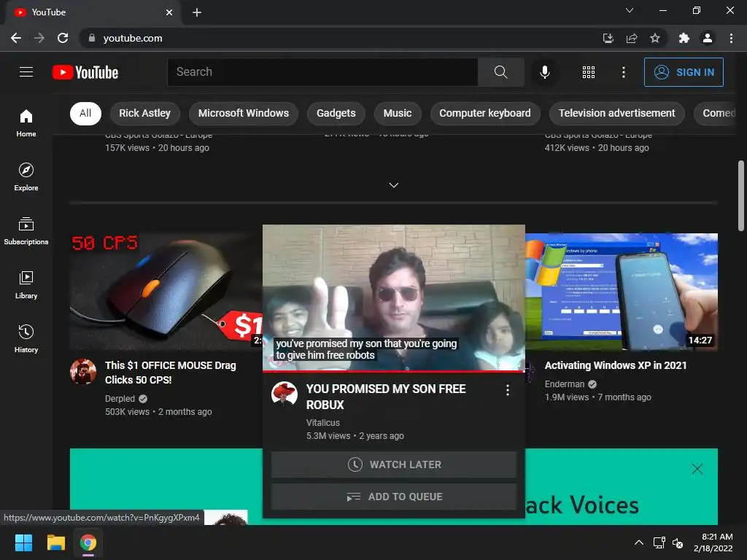Image resolution: width=747 pixels, height=560 pixels.
Task: Open Chrome tab search dropdown
Action: point(630,10)
